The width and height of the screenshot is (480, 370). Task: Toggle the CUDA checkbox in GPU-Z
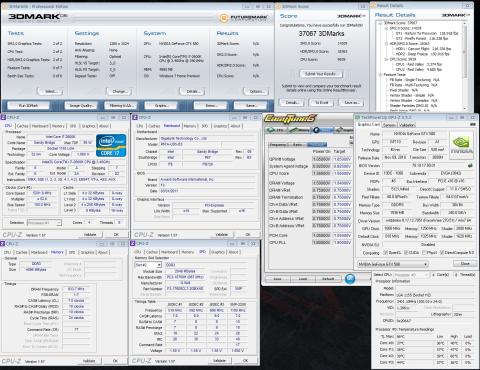[406, 252]
